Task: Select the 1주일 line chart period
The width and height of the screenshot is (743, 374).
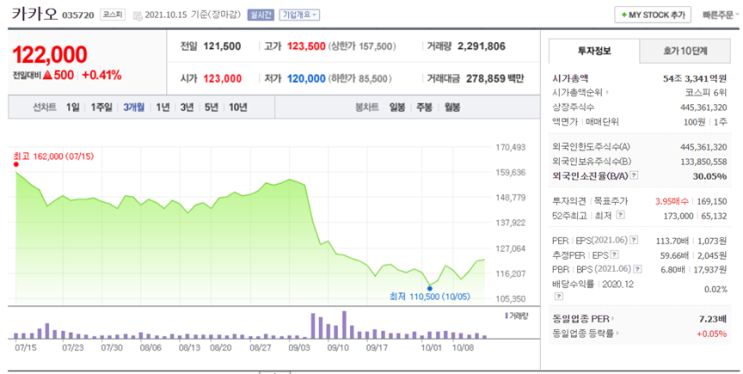Action: [x=101, y=108]
